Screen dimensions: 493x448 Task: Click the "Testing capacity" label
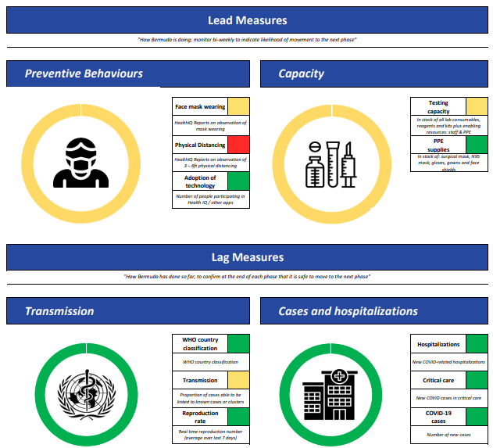click(x=438, y=107)
